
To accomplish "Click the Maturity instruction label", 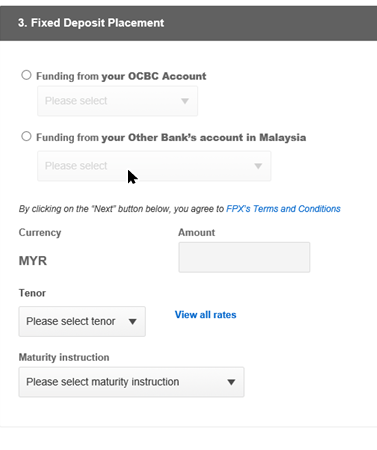I will [64, 357].
